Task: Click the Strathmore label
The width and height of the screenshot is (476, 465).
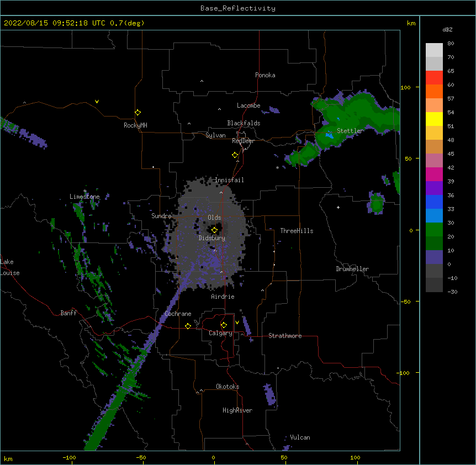Action: 285,336
